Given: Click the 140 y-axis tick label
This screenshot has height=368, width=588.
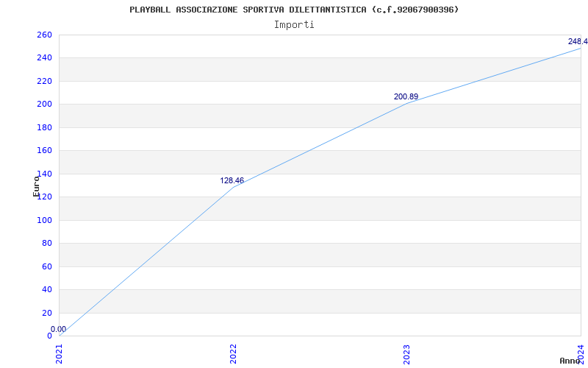Looking at the screenshot, I should (44, 174).
